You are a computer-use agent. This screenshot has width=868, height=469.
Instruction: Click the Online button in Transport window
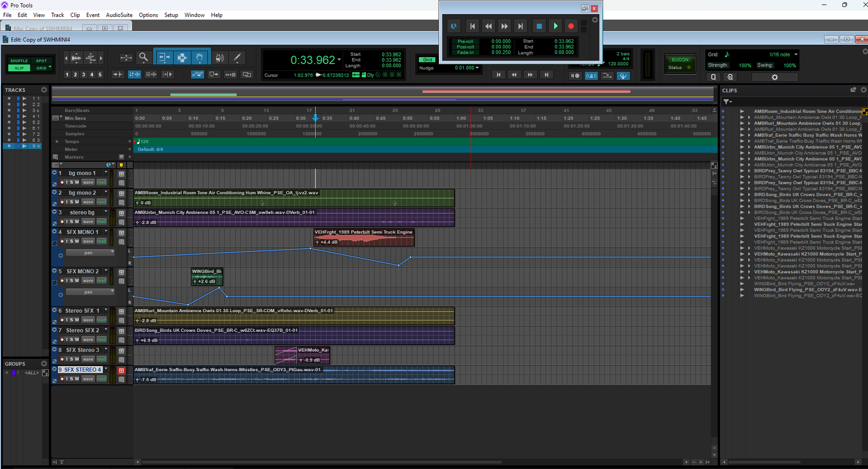click(454, 26)
